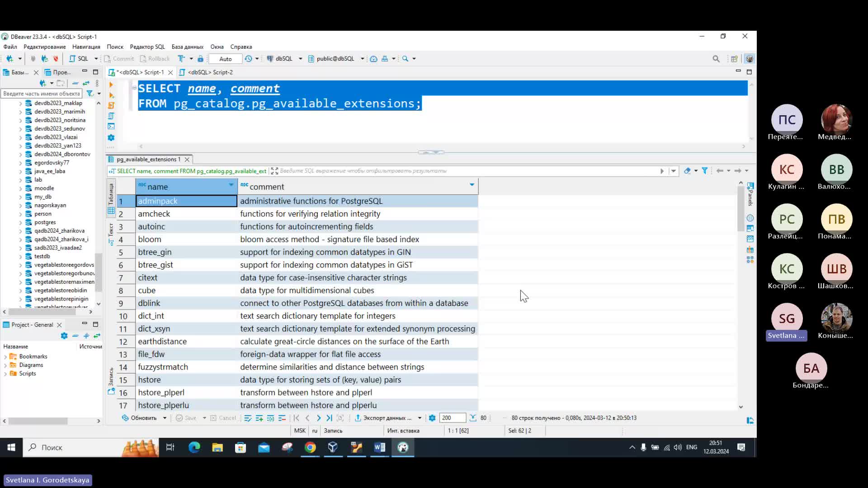Screen dimensions: 868x488
Task: Select the pg_available_extensions 1 result tab
Action: pos(148,159)
